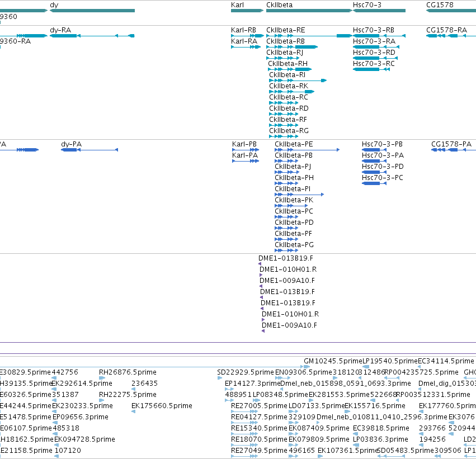This screenshot has width=476, height=459.
Task: Select the CkIIbeta-PG protein label
Action: click(x=294, y=245)
